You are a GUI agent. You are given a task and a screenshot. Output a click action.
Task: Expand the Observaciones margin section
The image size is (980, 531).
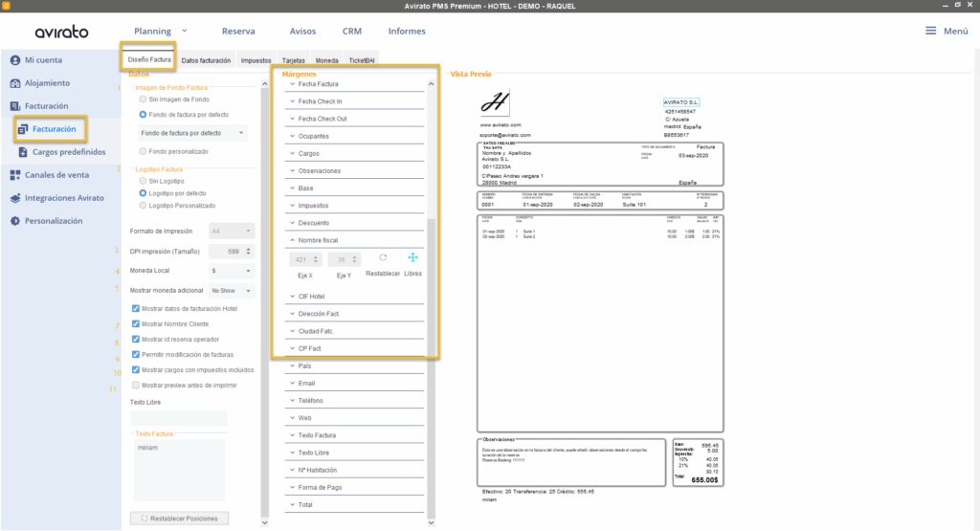[x=291, y=171]
